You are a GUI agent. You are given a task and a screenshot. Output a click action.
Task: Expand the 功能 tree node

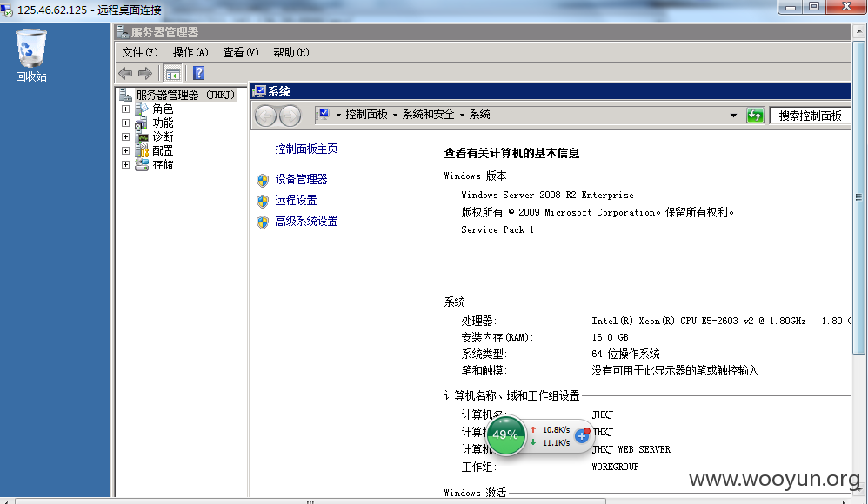[x=125, y=123]
